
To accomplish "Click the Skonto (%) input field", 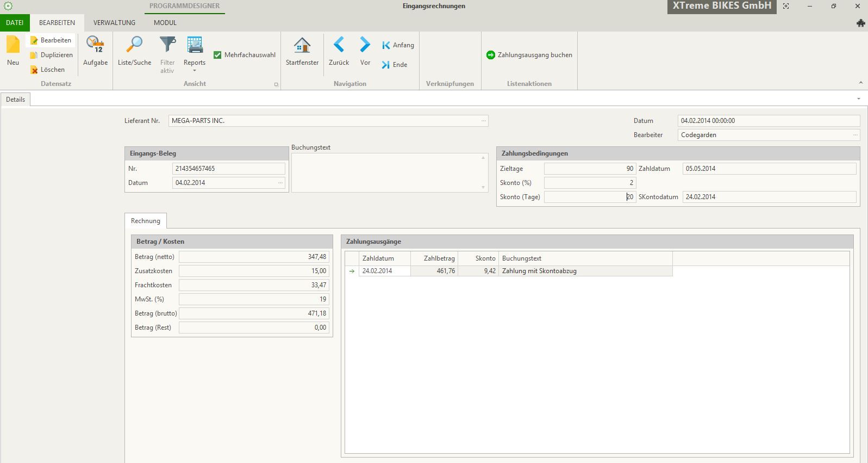I will coord(589,183).
